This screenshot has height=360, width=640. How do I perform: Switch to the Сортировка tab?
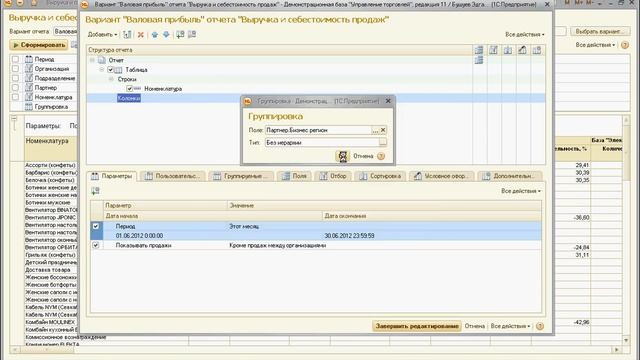click(380, 176)
